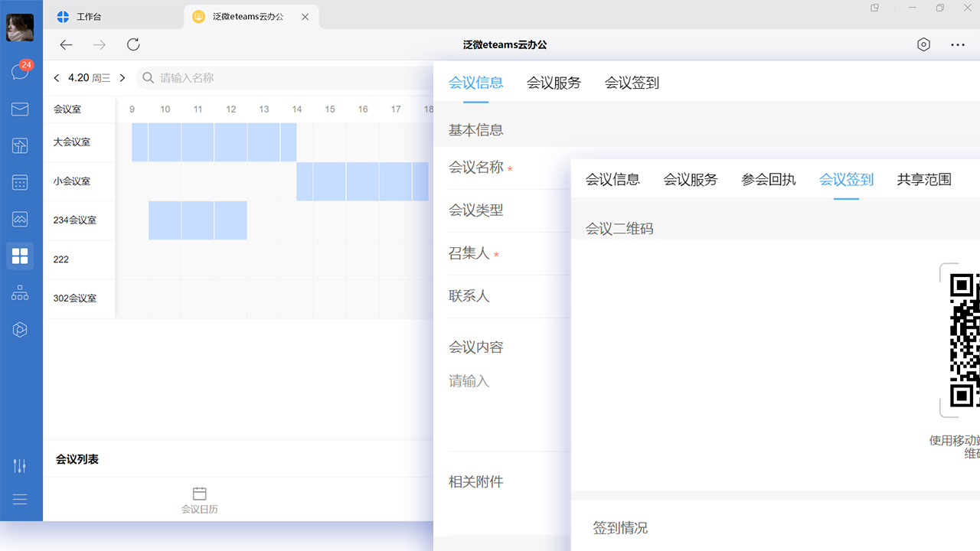Open the calendar icon in sidebar
This screenshot has height=551, width=980.
[20, 182]
